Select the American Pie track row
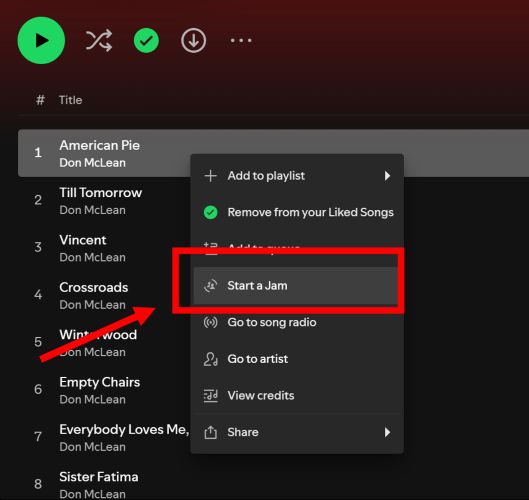Image resolution: width=529 pixels, height=500 pixels. pos(273,153)
